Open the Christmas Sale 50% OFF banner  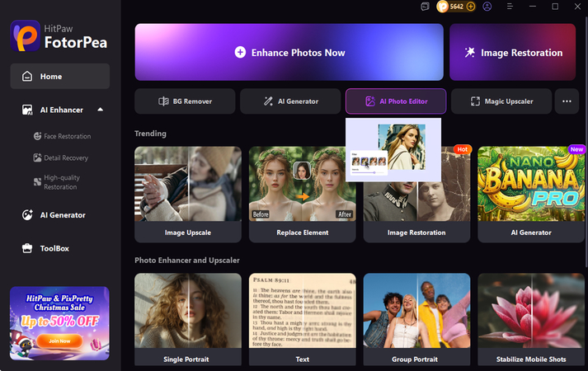[59, 323]
